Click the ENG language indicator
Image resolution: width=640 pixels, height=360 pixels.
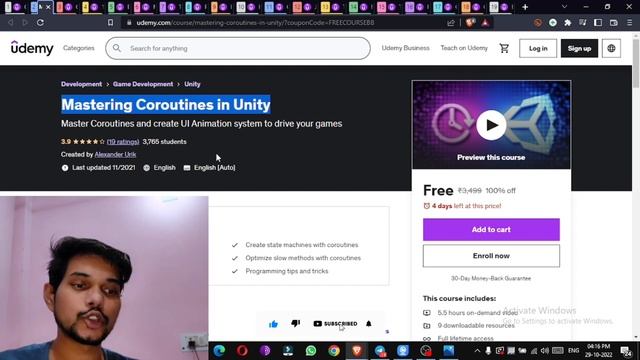point(573,351)
